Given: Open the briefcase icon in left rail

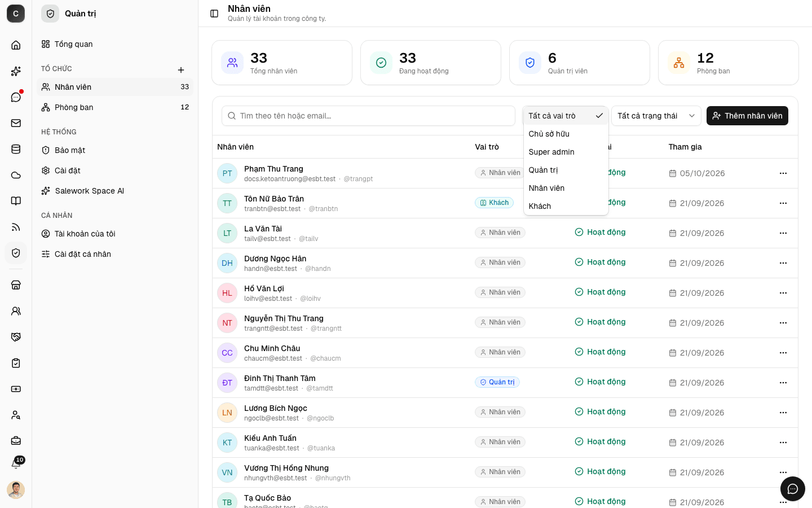Looking at the screenshot, I should point(16,440).
